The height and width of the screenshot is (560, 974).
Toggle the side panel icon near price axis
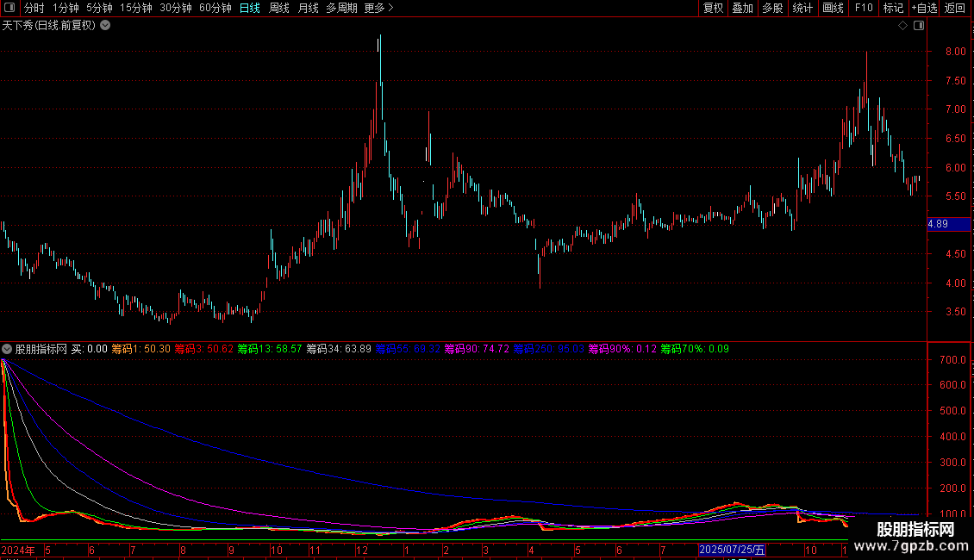pyautogui.click(x=919, y=25)
